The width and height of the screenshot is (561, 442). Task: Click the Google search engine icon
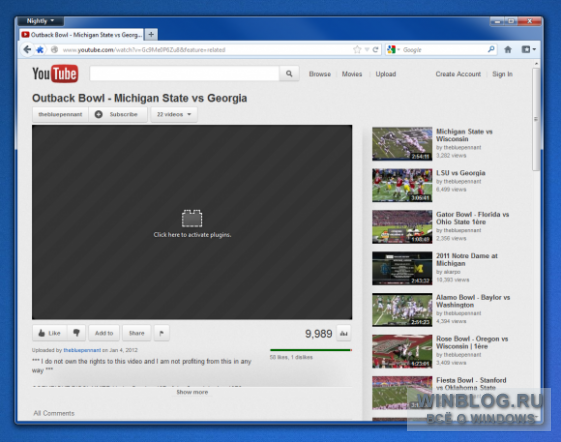[391, 50]
